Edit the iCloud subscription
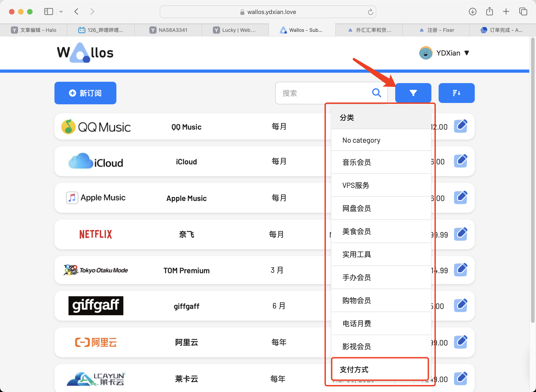This screenshot has height=392, width=536. tap(461, 161)
